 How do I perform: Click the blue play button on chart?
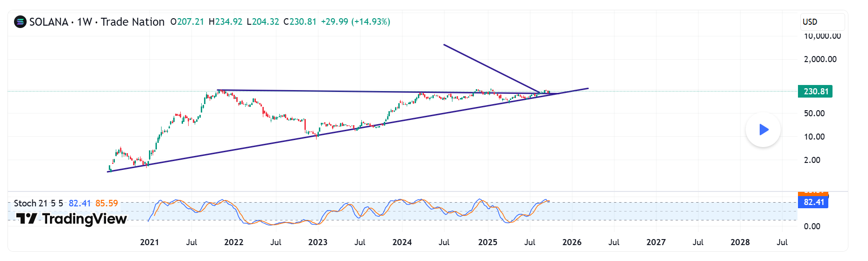click(x=763, y=130)
